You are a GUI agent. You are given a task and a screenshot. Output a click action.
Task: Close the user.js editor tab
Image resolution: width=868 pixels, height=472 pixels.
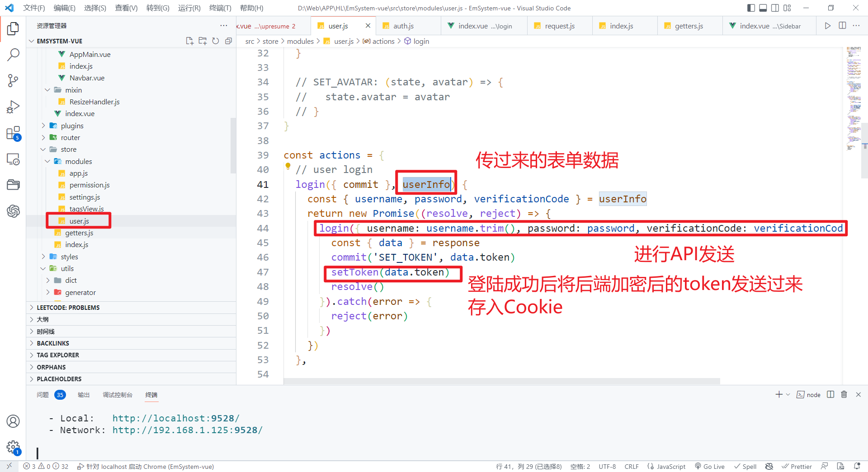pyautogui.click(x=368, y=26)
